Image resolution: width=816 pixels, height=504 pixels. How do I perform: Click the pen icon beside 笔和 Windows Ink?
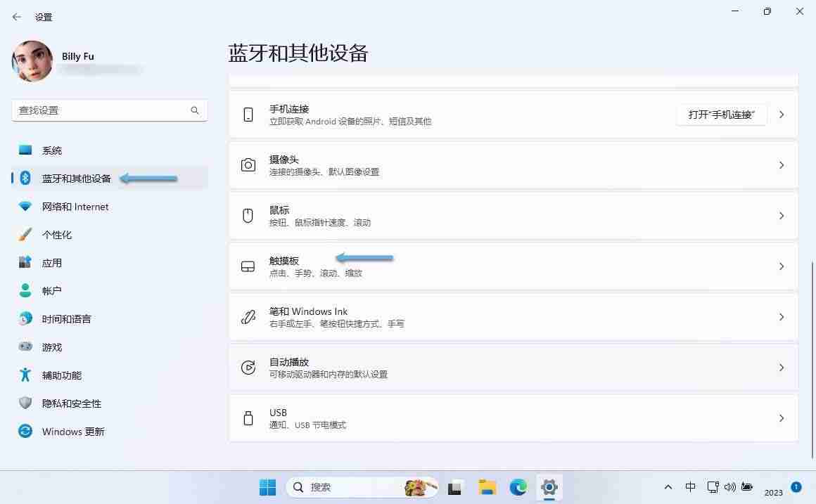point(248,317)
